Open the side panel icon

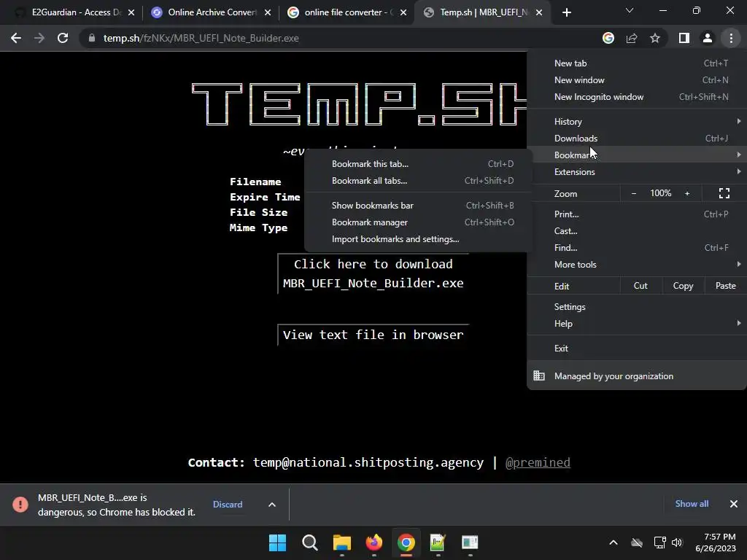click(684, 38)
